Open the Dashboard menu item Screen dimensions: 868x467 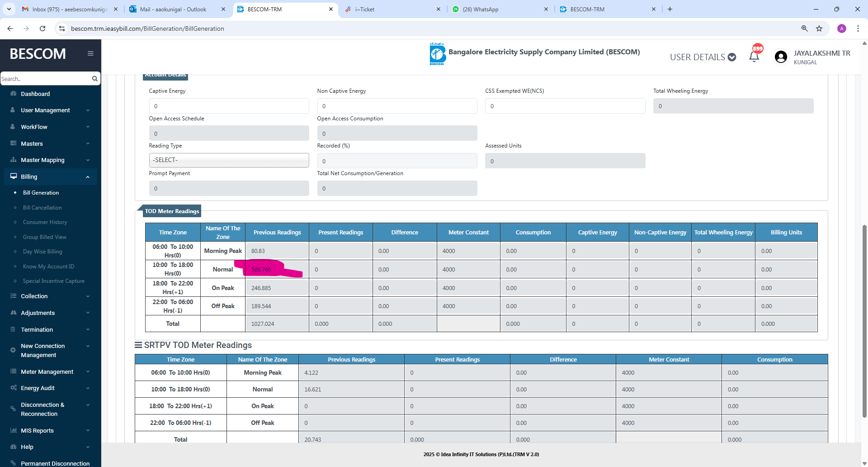(x=35, y=94)
